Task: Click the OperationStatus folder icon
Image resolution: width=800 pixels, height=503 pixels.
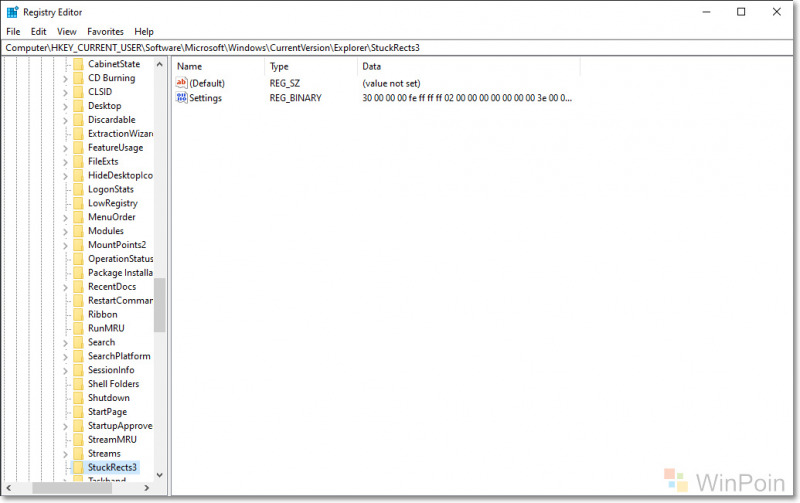Action: pos(78,259)
